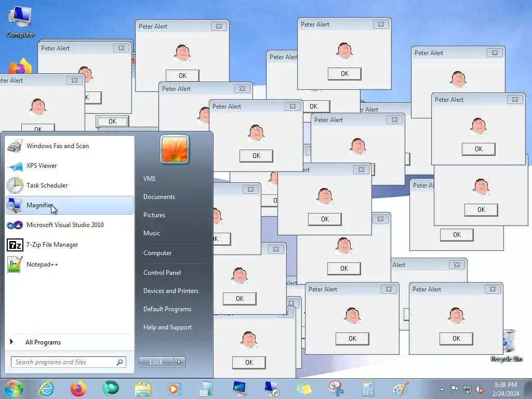This screenshot has width=532, height=399.
Task: Focus the Search programs and files box
Action: point(68,362)
